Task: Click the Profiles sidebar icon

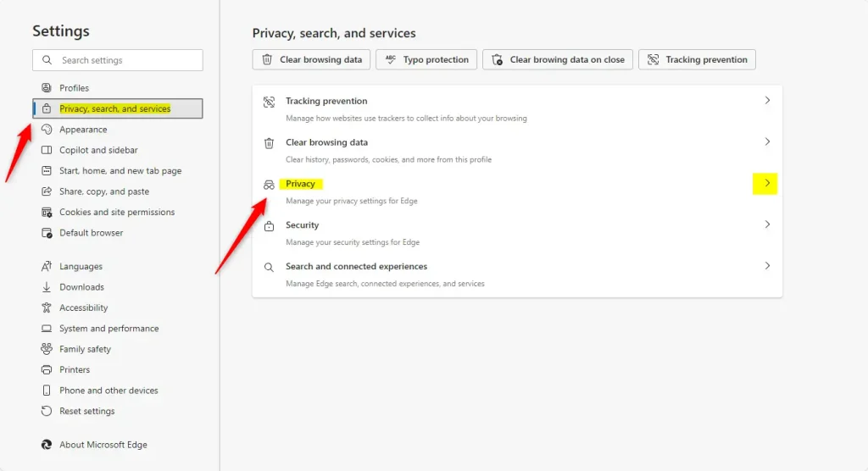Action: pyautogui.click(x=47, y=87)
